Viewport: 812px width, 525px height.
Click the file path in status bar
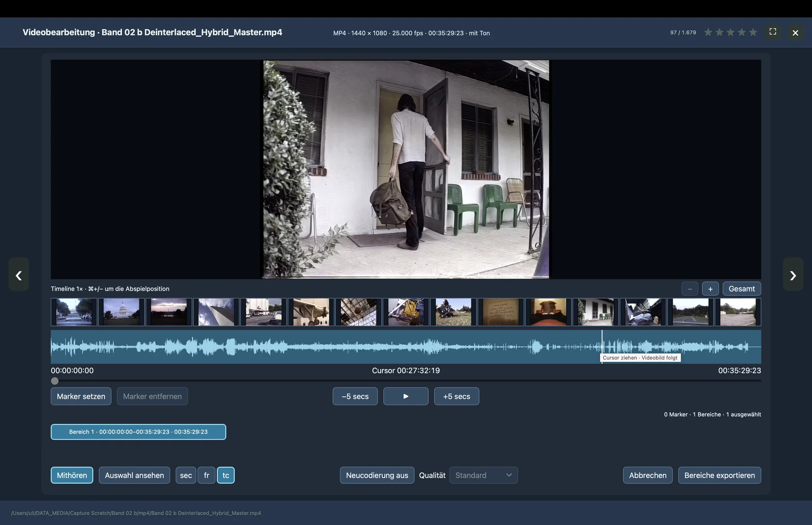(x=136, y=513)
